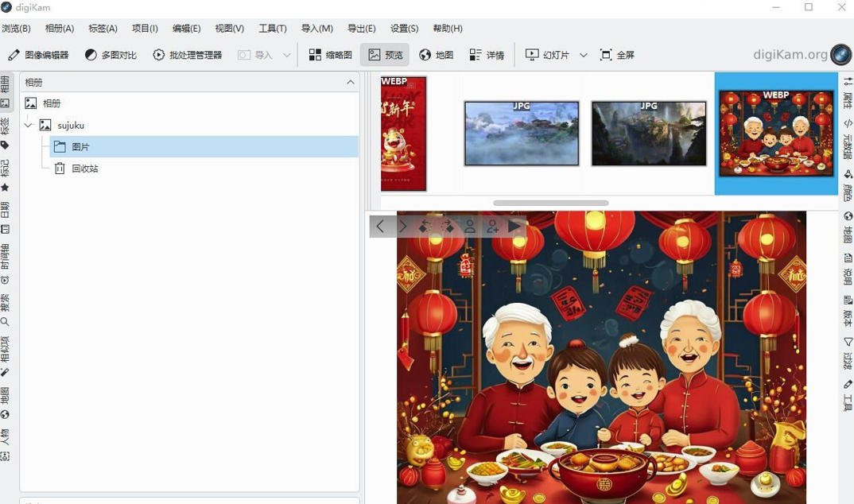Click the digiKam.org logo icon
Screen dimensions: 854x504
click(840, 55)
